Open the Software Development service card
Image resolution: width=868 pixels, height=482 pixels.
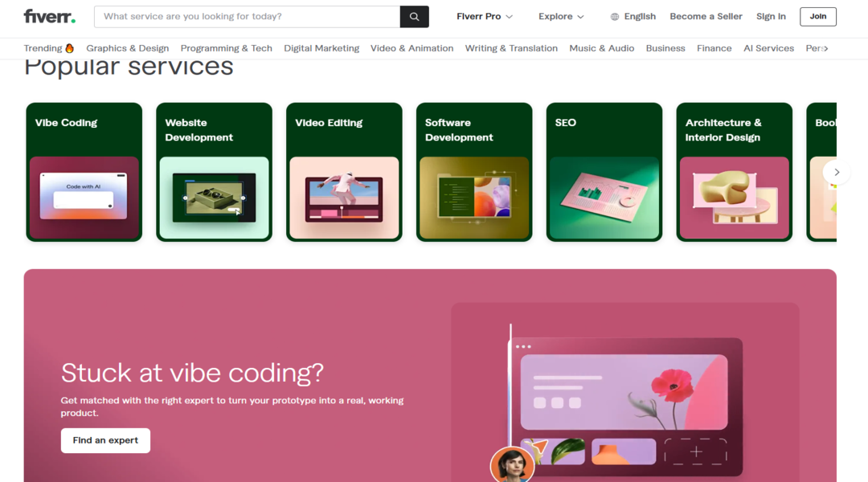coord(474,172)
